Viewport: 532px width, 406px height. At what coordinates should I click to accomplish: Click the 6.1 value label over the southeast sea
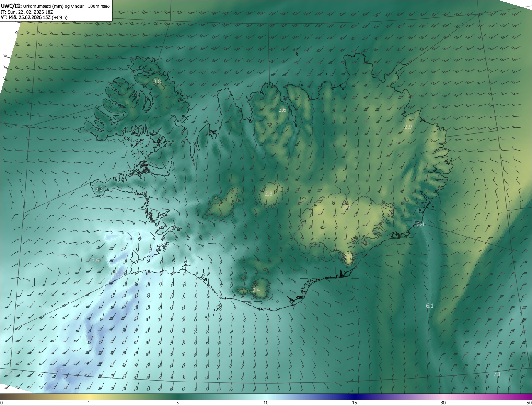click(x=430, y=306)
